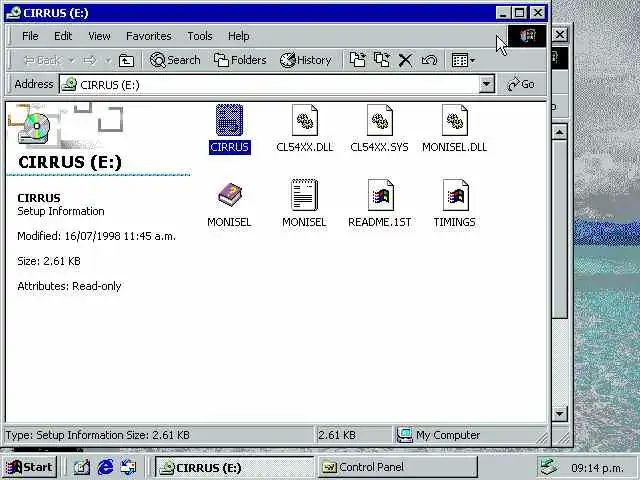Click the Undo toolbar icon
Viewport: 640px width, 480px height.
429,60
